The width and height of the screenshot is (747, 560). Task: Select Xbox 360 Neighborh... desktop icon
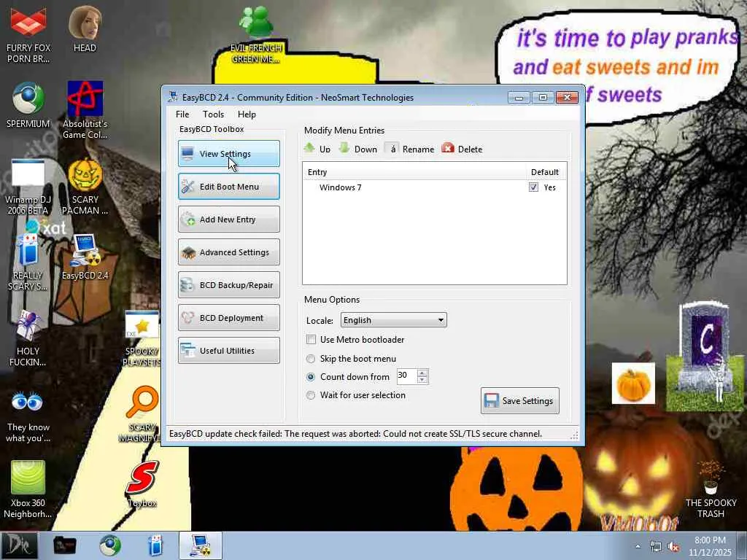tap(28, 490)
